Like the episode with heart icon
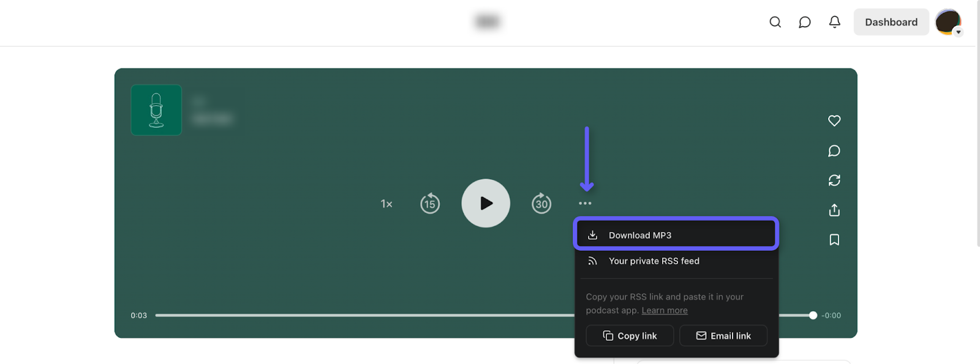 [834, 121]
